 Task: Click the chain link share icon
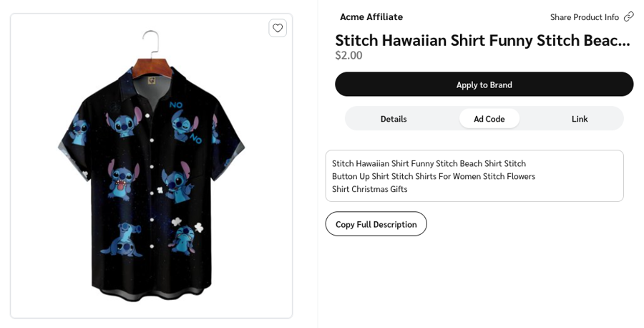628,16
